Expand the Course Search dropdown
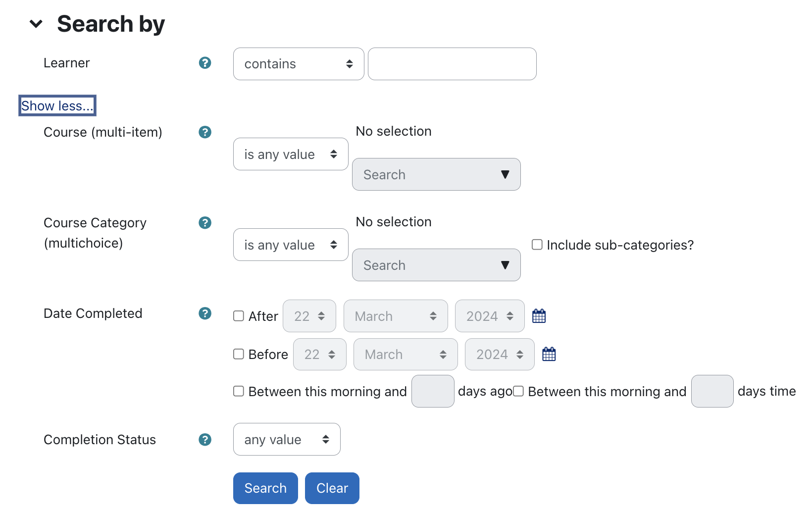The width and height of the screenshot is (812, 513). (x=436, y=174)
